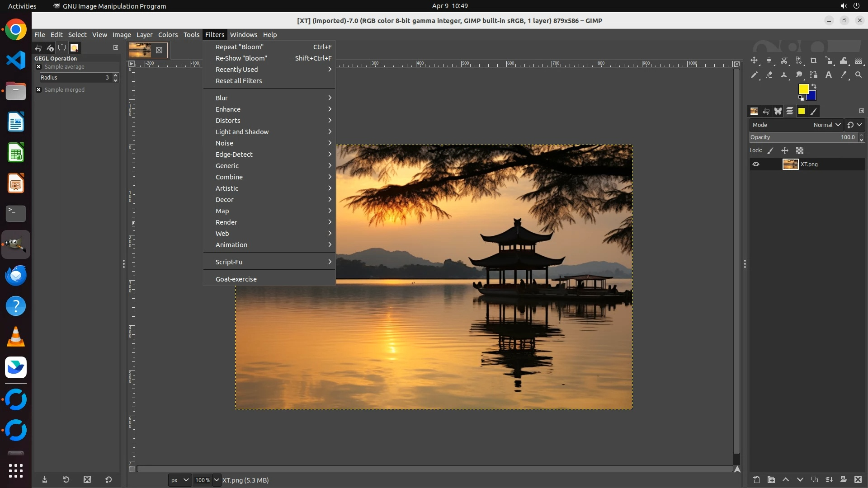
Task: Choose the Color Picker eyedropper tool
Action: click(844, 75)
